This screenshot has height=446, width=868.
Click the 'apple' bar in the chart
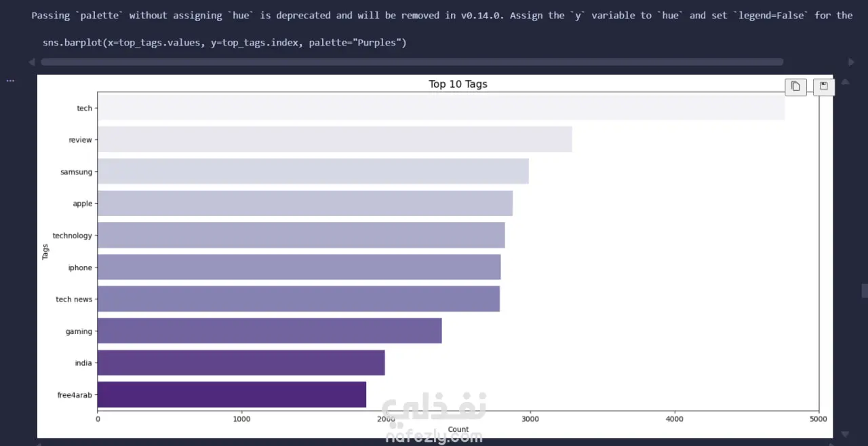click(x=305, y=204)
